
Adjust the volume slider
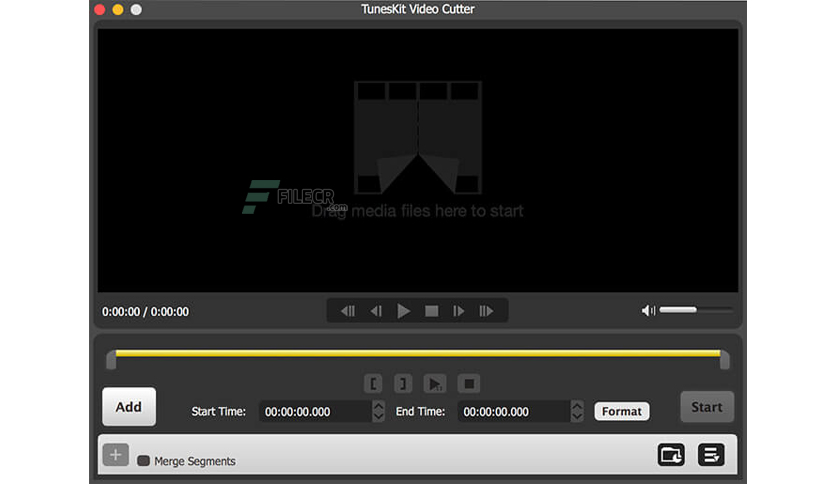point(696,310)
